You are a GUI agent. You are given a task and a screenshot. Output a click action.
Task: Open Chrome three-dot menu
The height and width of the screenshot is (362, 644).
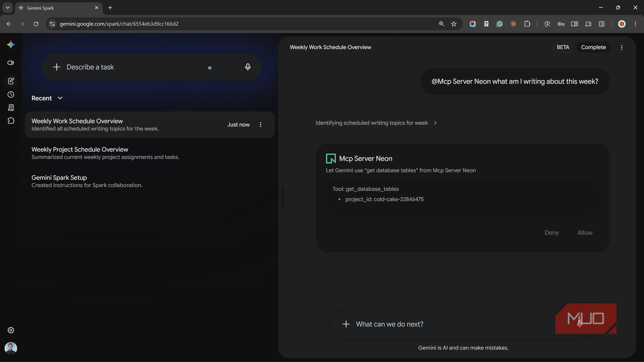[x=635, y=24]
